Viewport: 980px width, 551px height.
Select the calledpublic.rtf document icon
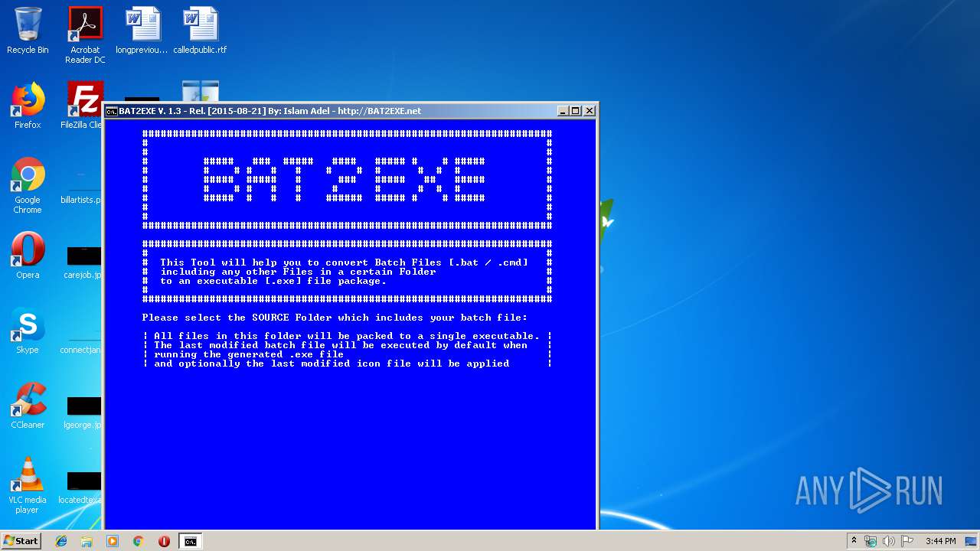point(200,31)
